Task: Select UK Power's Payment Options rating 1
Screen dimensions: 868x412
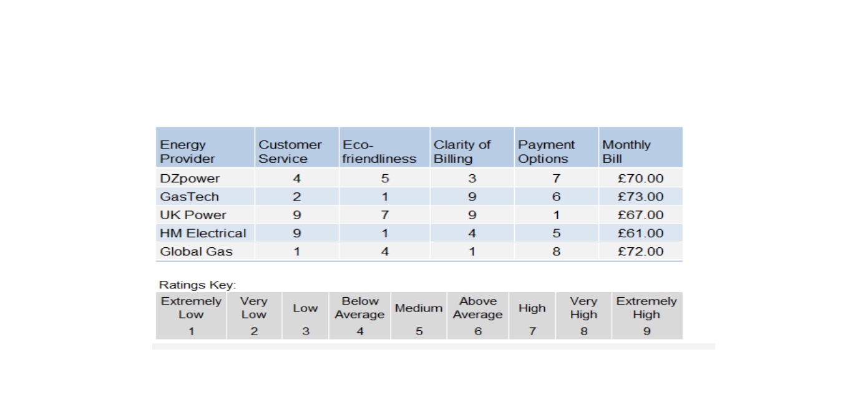Action: 556,215
